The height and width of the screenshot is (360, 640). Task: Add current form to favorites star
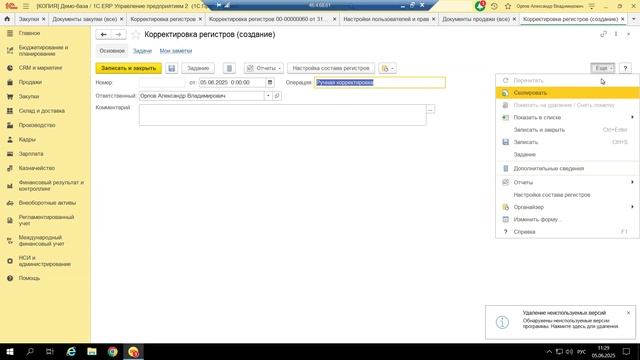tap(136, 35)
